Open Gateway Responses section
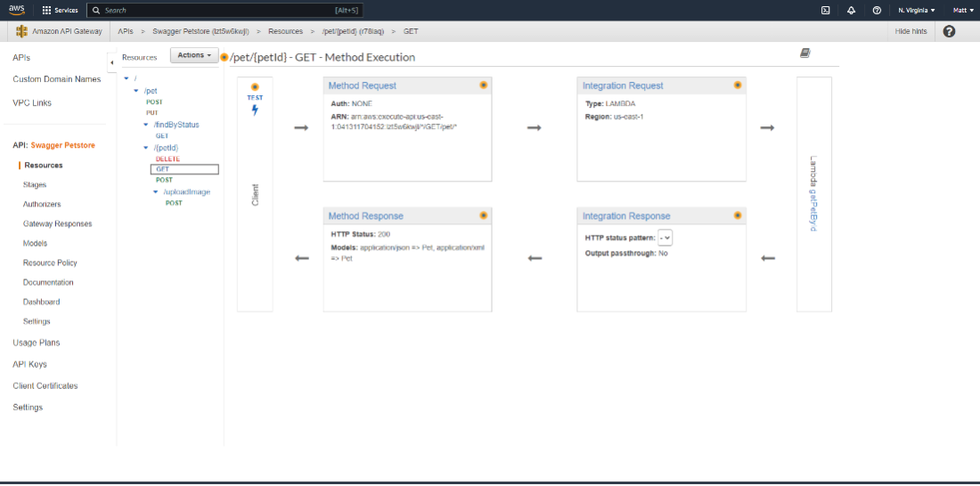This screenshot has width=980, height=486. click(58, 223)
